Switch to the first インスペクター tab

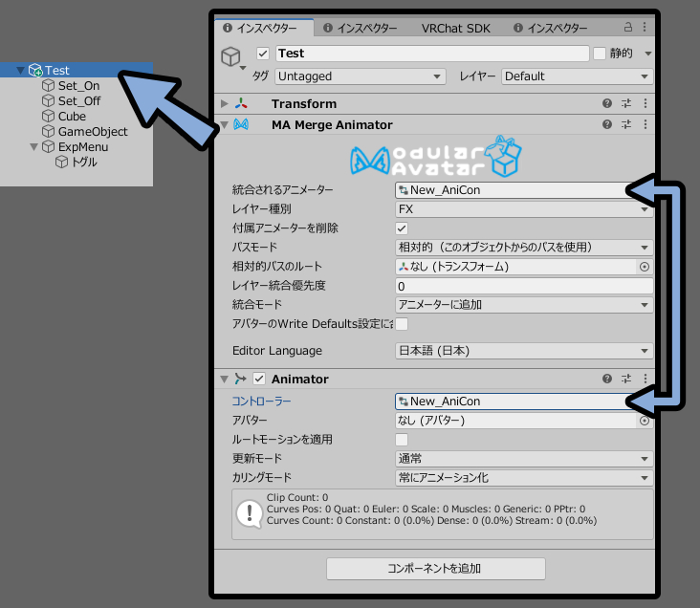(264, 28)
